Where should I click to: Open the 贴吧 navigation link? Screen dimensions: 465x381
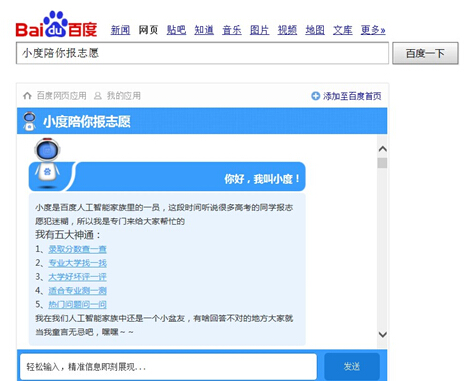[176, 30]
